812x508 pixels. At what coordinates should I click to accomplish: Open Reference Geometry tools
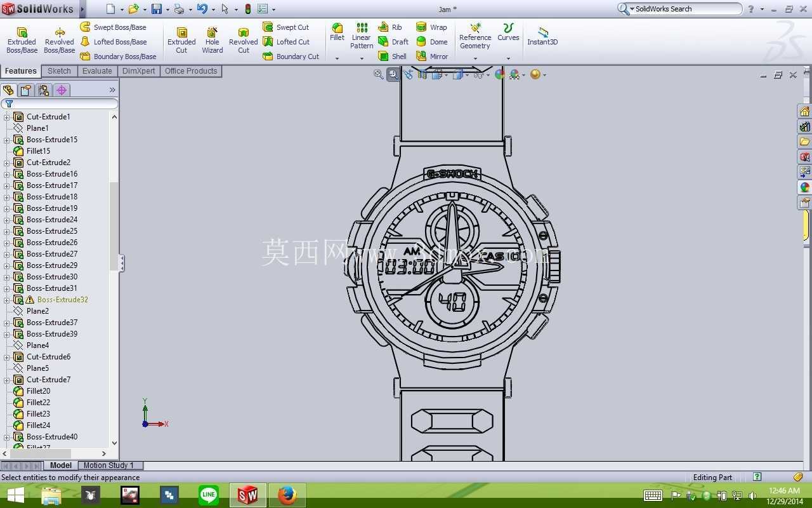click(x=475, y=36)
